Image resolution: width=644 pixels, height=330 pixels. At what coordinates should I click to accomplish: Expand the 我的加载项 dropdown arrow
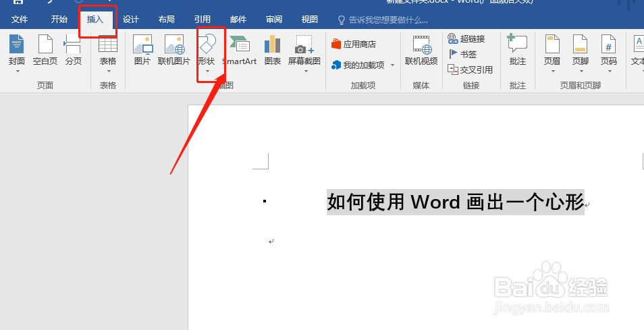point(392,65)
